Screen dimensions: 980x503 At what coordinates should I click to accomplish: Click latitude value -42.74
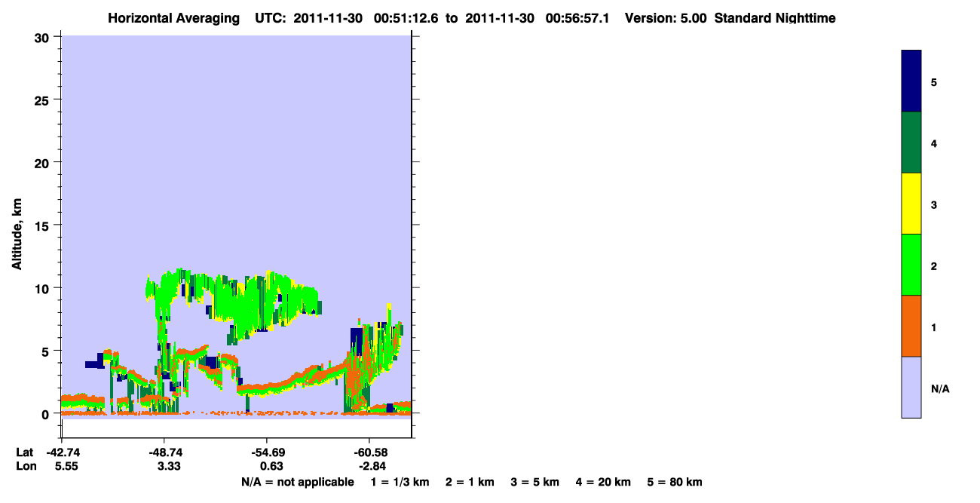pos(62,452)
